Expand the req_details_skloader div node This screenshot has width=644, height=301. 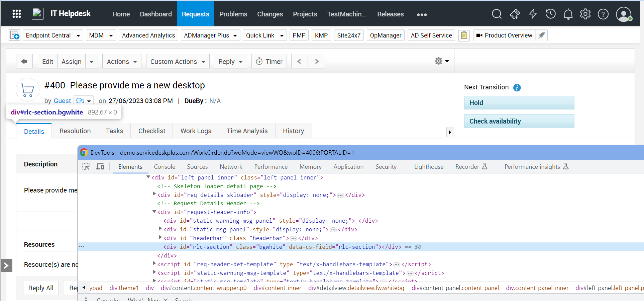[x=154, y=194]
